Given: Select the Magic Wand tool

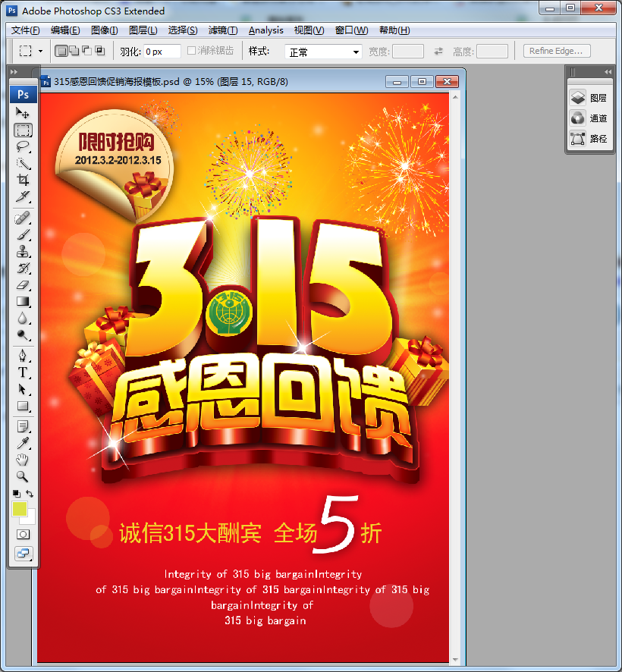Looking at the screenshot, I should pos(23,163).
